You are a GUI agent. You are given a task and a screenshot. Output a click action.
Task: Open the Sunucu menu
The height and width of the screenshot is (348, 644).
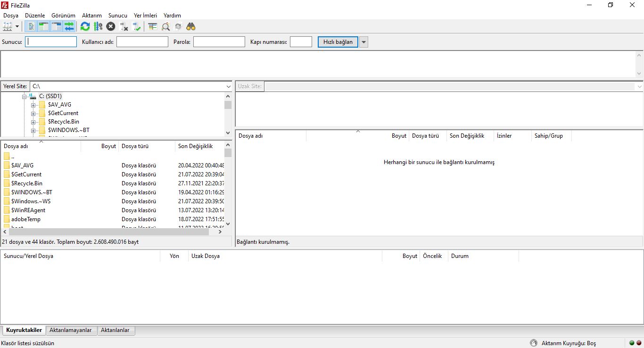(x=118, y=16)
